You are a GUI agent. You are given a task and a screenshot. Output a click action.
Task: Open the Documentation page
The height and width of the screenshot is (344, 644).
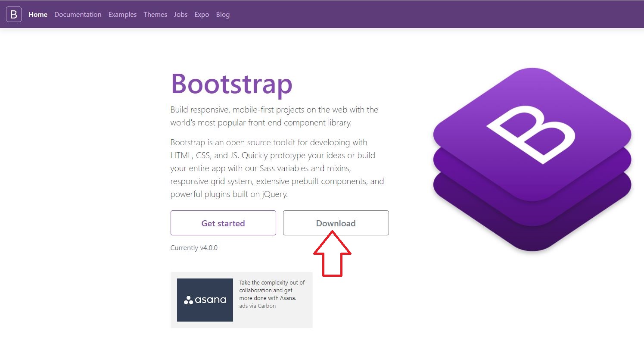point(78,15)
